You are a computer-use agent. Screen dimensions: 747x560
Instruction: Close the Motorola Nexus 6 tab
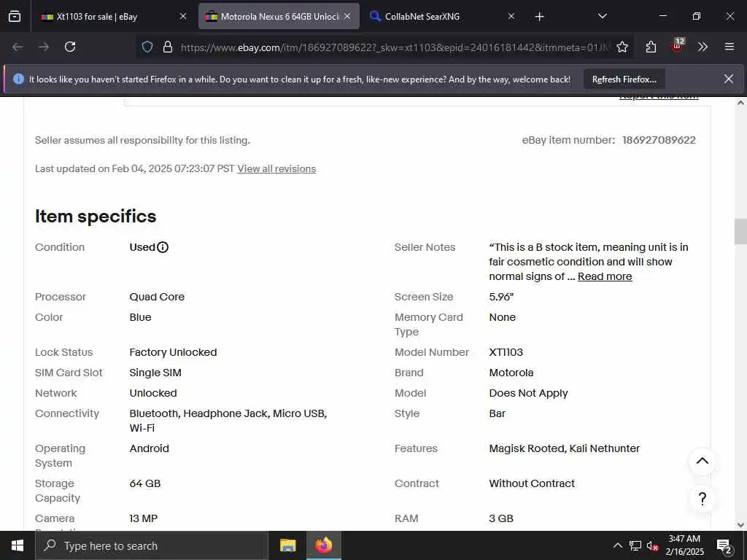coord(347,16)
